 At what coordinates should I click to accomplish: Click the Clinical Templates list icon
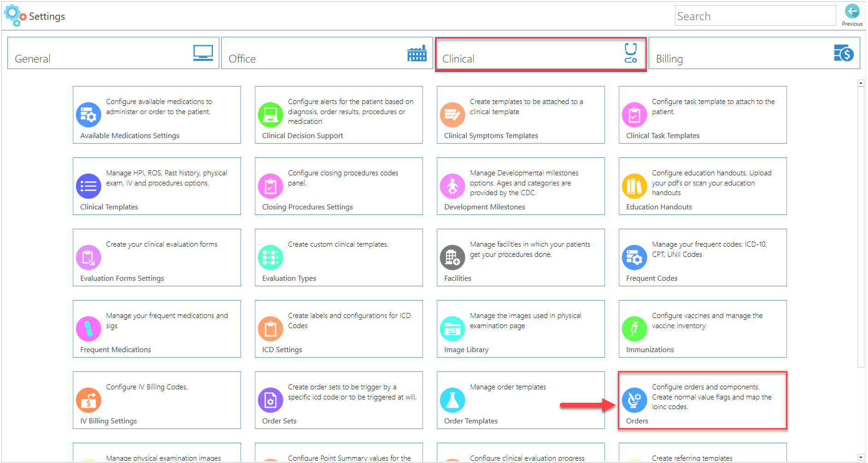pos(88,186)
